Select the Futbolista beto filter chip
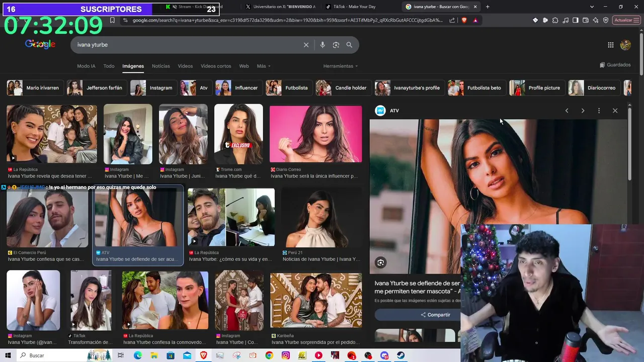644x362 pixels. click(x=476, y=88)
